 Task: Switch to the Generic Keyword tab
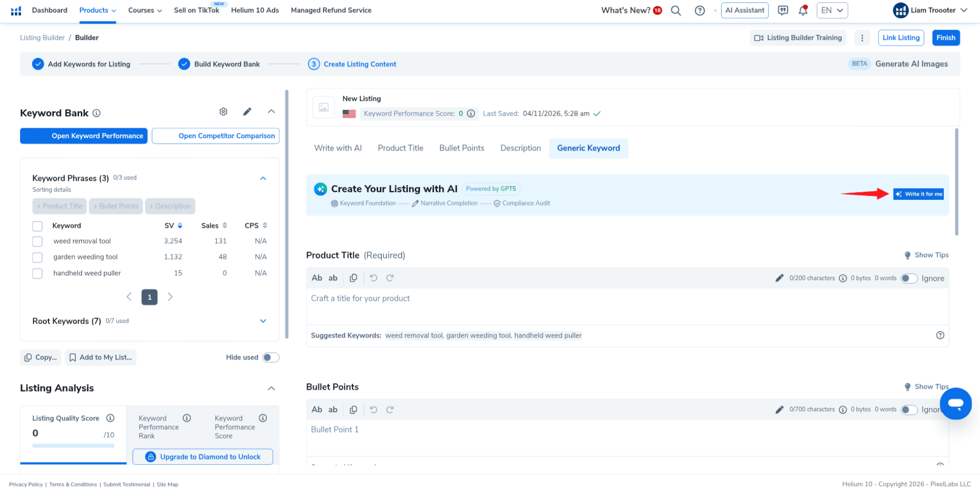(x=589, y=148)
